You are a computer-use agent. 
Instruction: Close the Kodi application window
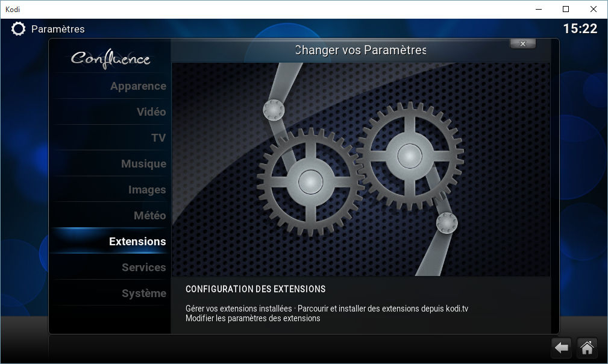point(594,9)
